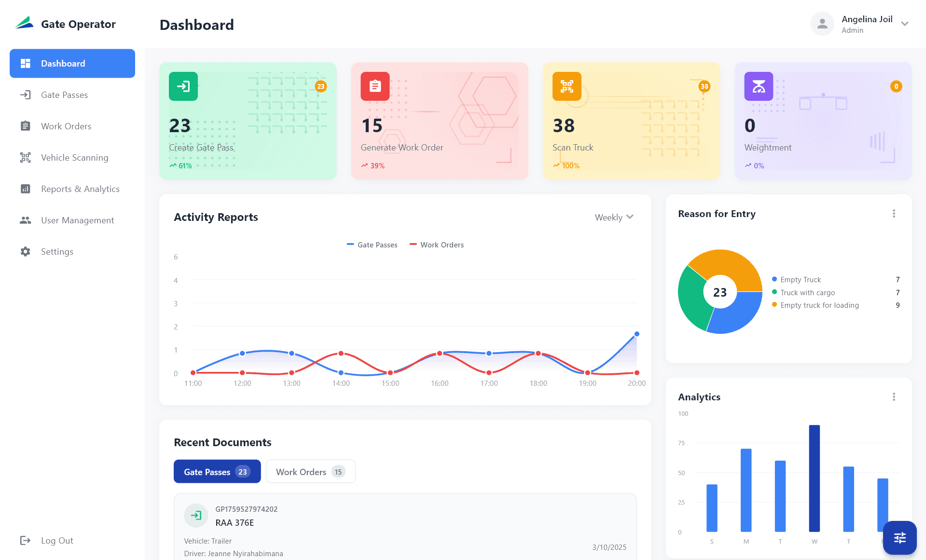
Task: Click the Reports & Analytics chart icon
Action: (26, 189)
